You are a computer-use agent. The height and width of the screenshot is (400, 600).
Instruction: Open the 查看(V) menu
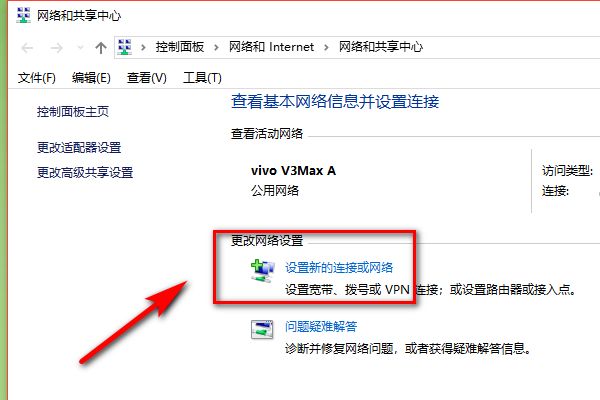(x=147, y=78)
